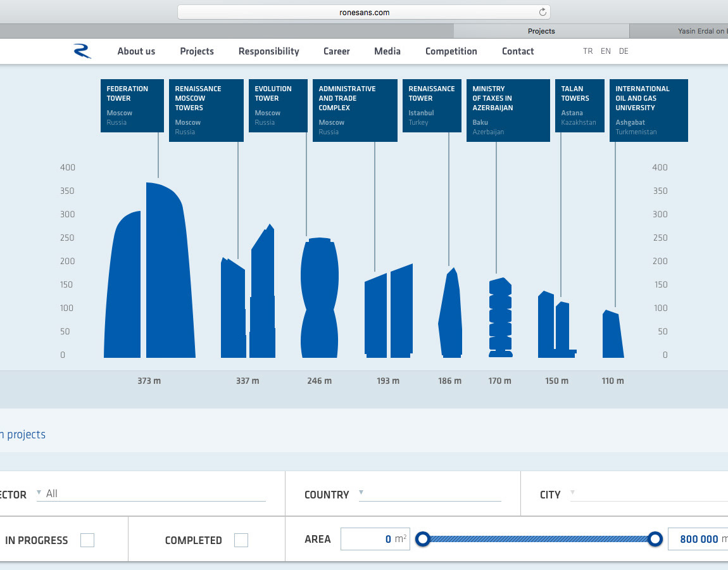Click the 193 m height label
Image resolution: width=728 pixels, height=570 pixels.
click(388, 381)
